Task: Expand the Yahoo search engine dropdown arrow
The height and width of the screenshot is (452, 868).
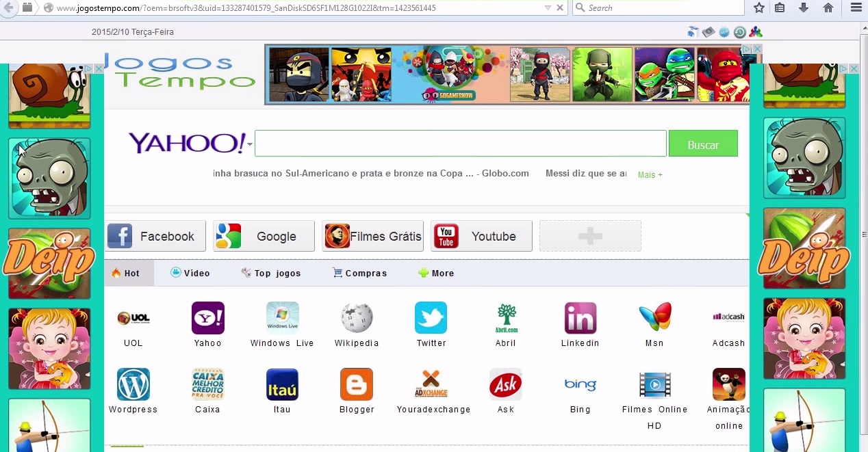Action: coord(250,144)
